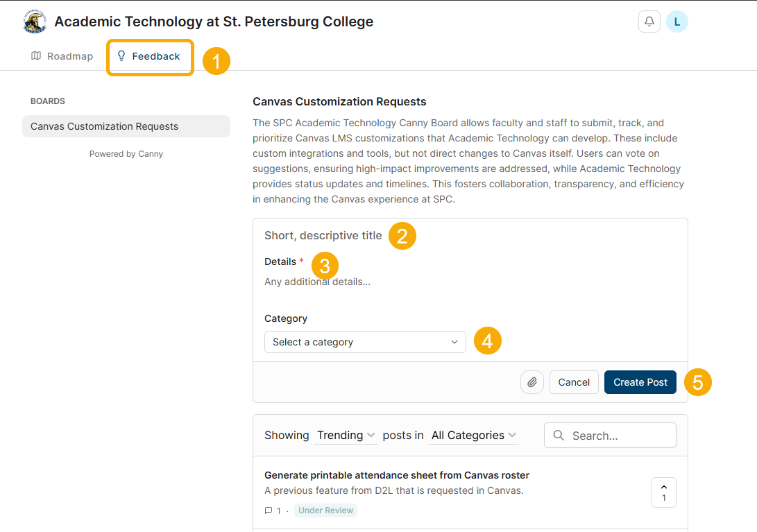Select Canvas Customization Requests board
This screenshot has height=532, width=757.
(x=126, y=126)
